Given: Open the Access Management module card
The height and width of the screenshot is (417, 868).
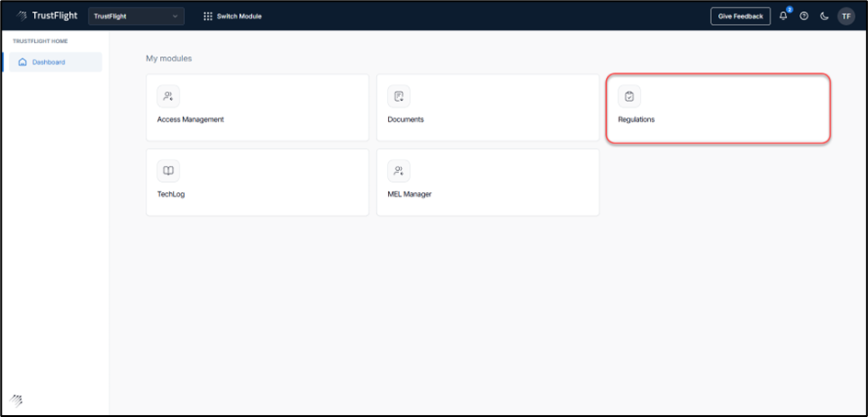Looking at the screenshot, I should (x=257, y=107).
